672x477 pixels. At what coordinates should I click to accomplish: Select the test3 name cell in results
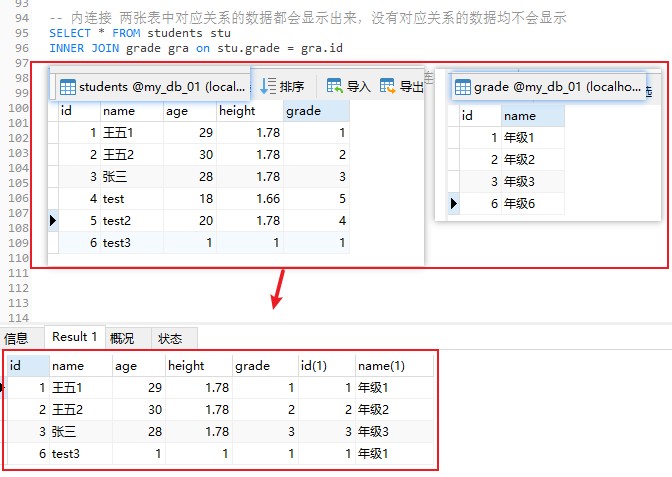[x=81, y=453]
